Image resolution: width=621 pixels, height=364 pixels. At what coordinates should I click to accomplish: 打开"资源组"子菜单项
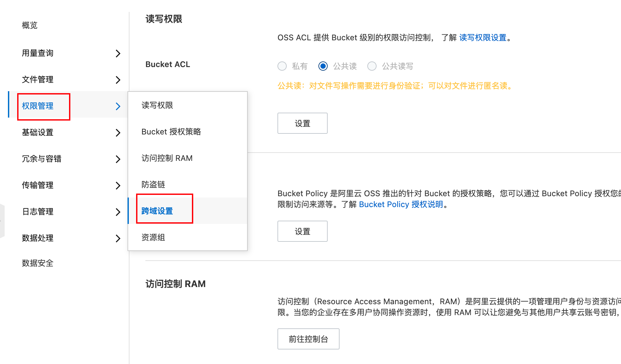click(x=153, y=237)
